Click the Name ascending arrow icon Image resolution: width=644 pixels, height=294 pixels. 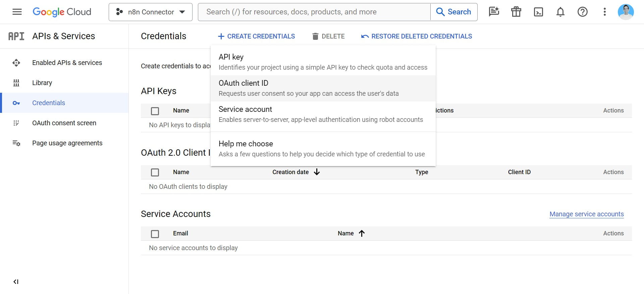tap(362, 233)
